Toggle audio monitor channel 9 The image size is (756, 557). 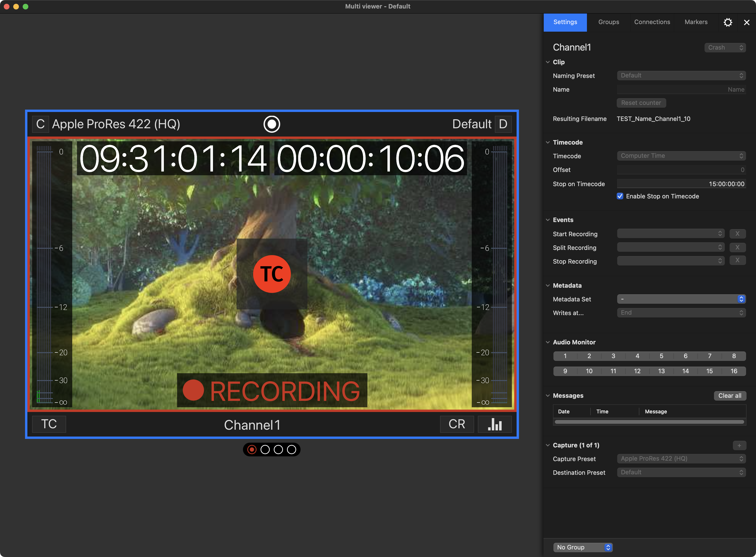pyautogui.click(x=565, y=371)
